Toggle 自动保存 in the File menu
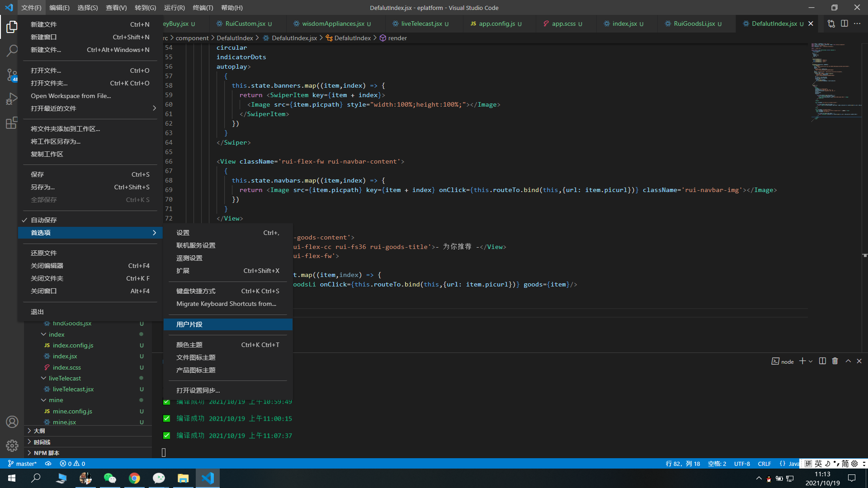868x488 pixels. pos(44,220)
